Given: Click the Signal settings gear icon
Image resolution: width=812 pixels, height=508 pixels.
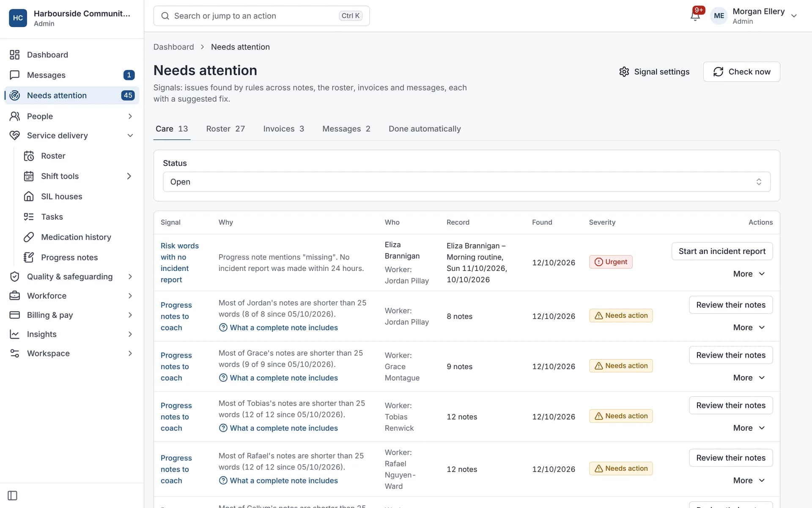Looking at the screenshot, I should tap(624, 72).
